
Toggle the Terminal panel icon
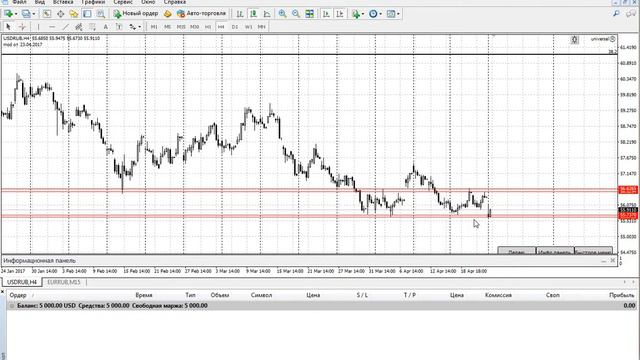tap(87, 13)
